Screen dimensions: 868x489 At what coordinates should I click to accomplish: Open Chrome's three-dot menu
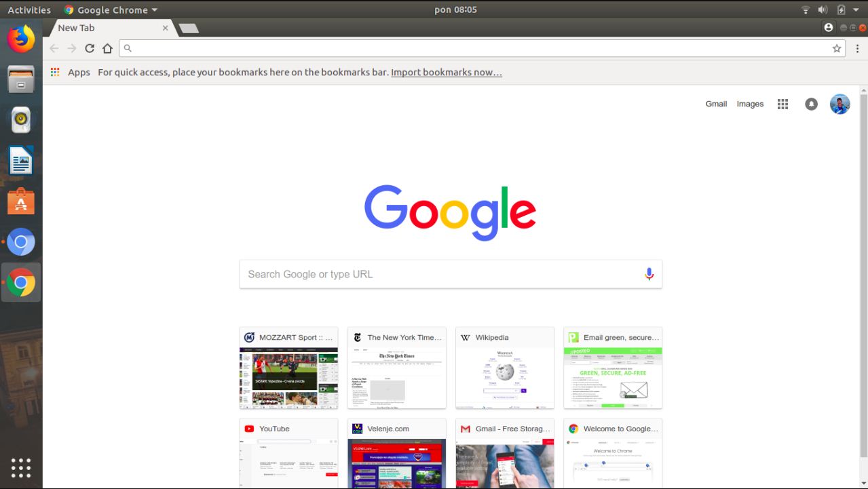pyautogui.click(x=858, y=48)
